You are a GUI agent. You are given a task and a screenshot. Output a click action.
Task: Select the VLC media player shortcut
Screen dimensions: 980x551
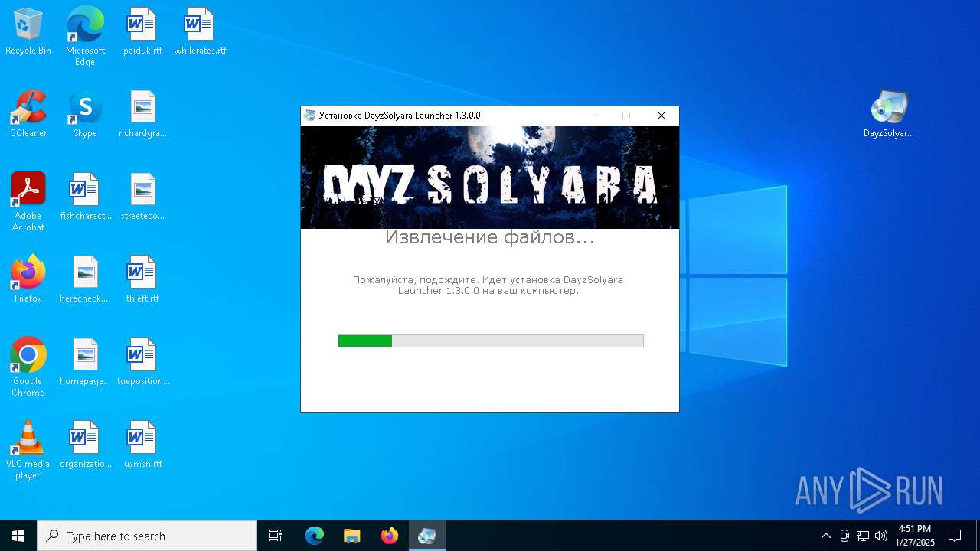28,450
